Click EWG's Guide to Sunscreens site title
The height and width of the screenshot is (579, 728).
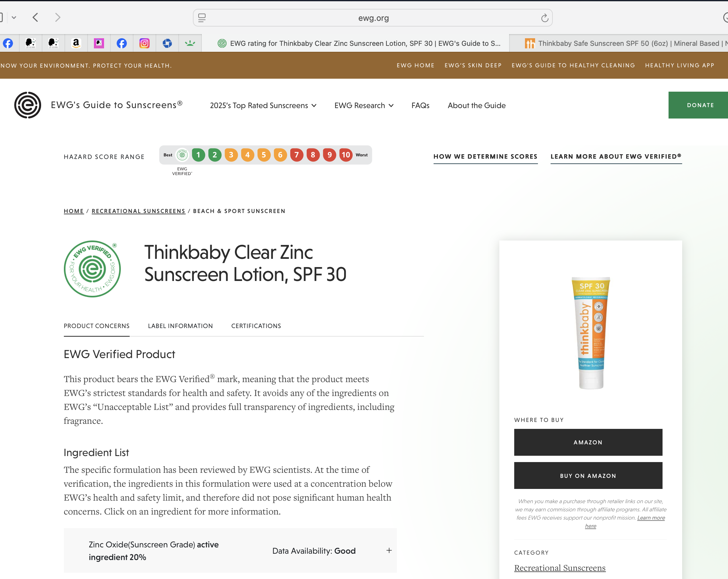pyautogui.click(x=116, y=105)
